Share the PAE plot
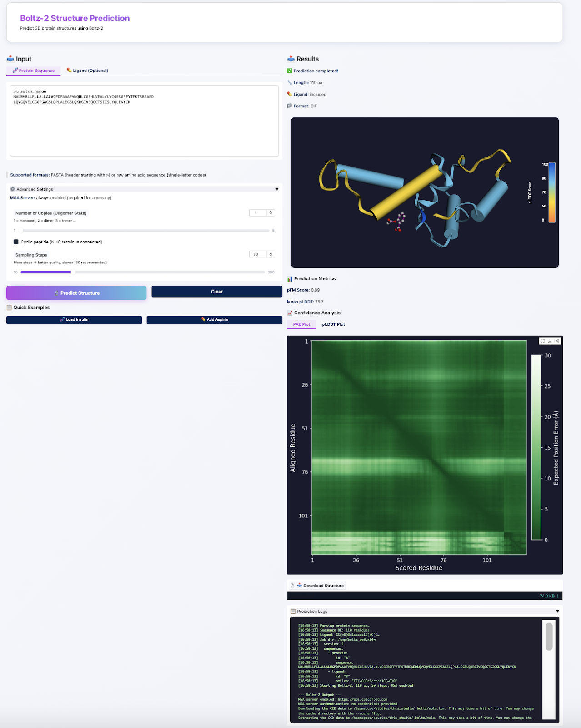The width and height of the screenshot is (581, 728). click(x=557, y=341)
